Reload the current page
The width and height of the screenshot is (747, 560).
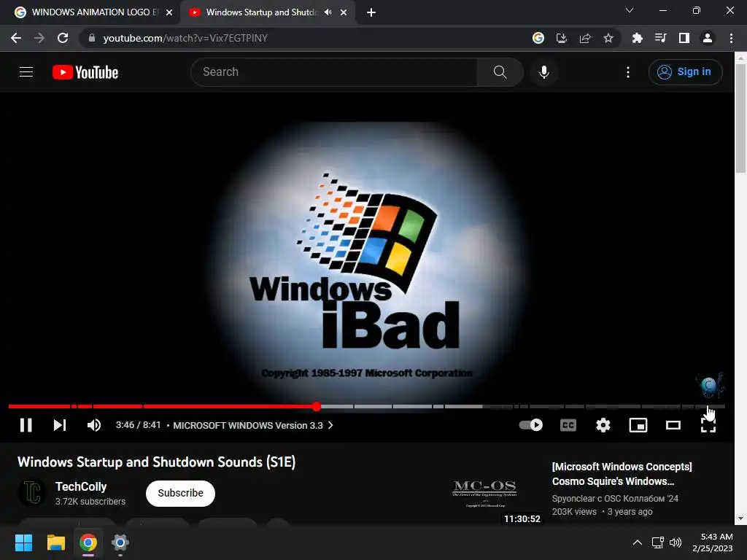coord(63,38)
